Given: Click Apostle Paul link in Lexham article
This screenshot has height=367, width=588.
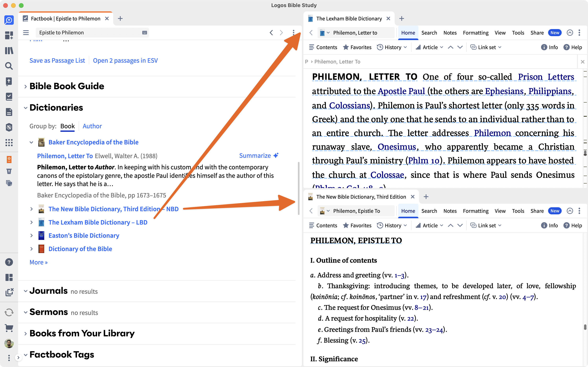Looking at the screenshot, I should coord(401,91).
